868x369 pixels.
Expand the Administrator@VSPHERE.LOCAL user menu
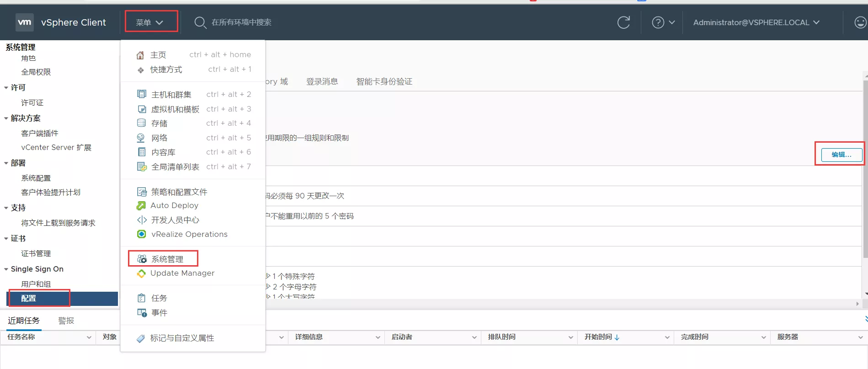point(756,22)
